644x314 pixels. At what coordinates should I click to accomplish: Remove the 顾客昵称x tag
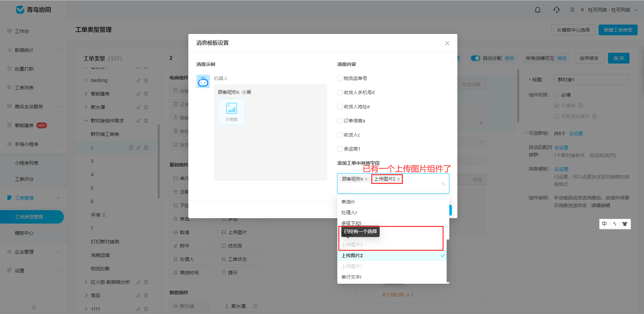pyautogui.click(x=366, y=179)
